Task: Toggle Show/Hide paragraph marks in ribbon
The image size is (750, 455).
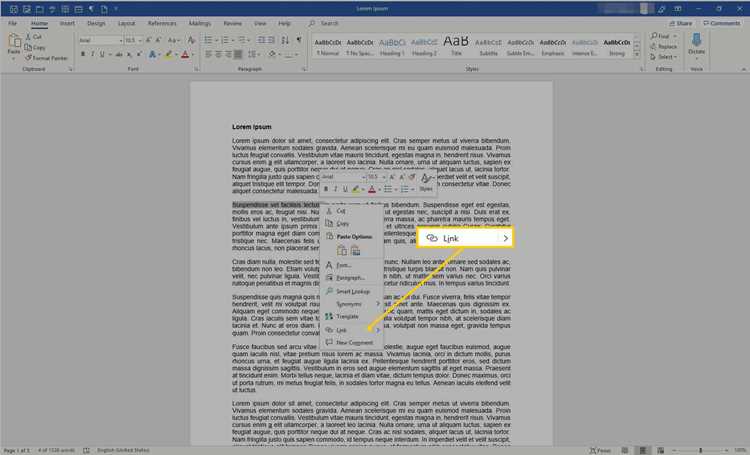Action: 299,40
